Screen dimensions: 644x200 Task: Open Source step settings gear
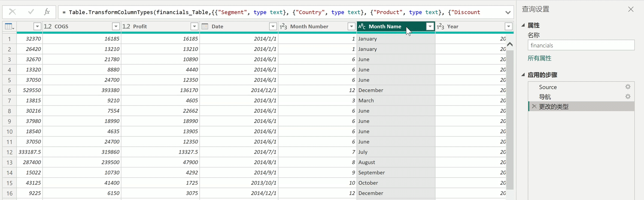coord(628,87)
